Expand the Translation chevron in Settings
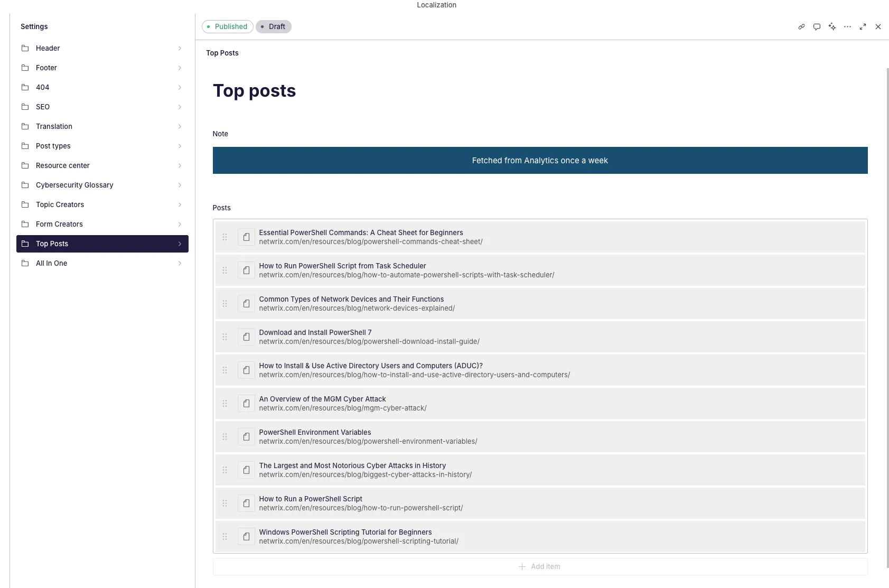The image size is (889, 588). click(180, 126)
